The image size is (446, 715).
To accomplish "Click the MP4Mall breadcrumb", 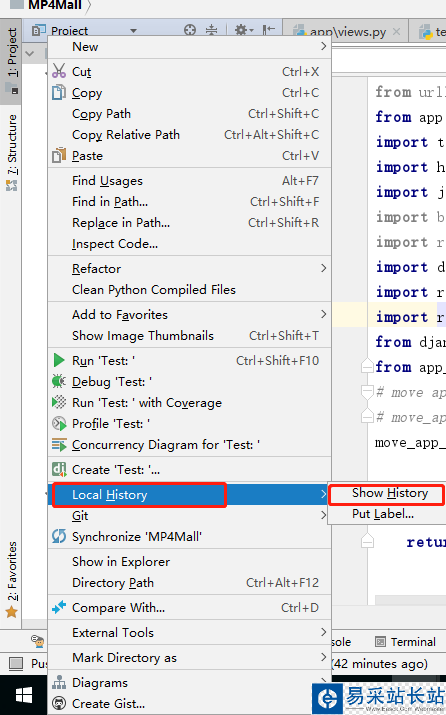I will pyautogui.click(x=54, y=5).
